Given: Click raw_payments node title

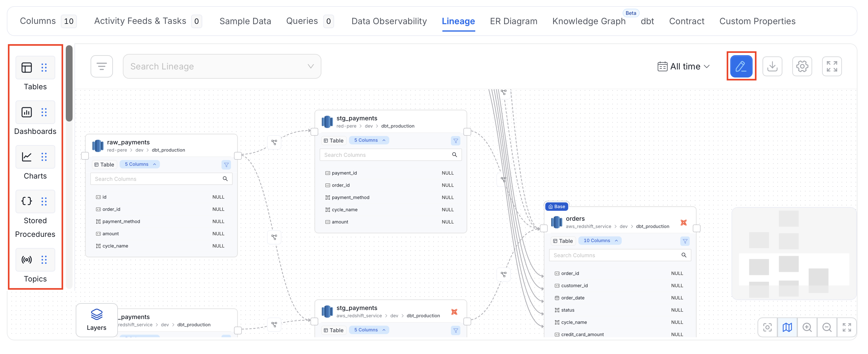Looking at the screenshot, I should [128, 142].
